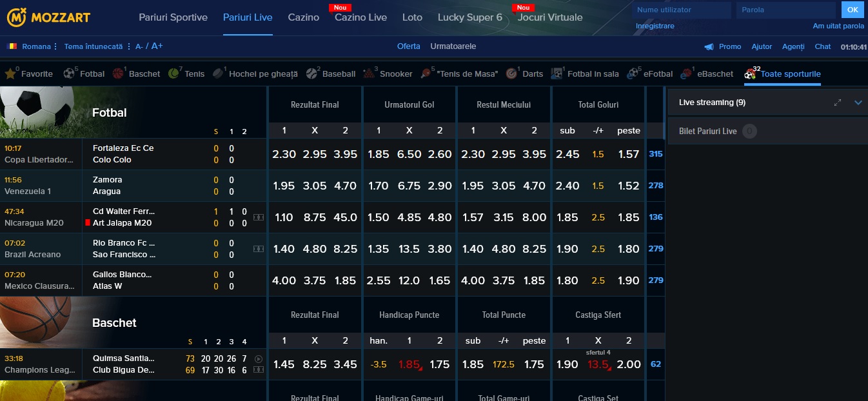The height and width of the screenshot is (401, 868).
Task: Open the Tema întunecată theme dropdown
Action: tap(97, 46)
